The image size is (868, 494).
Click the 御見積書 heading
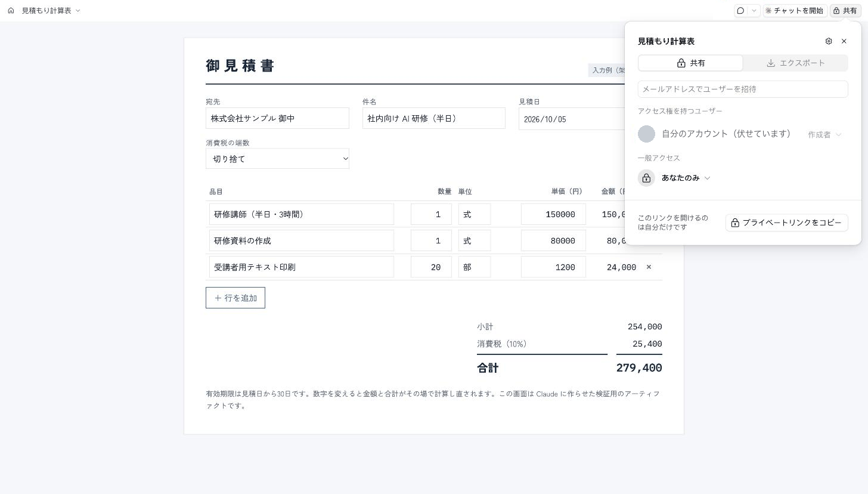[x=240, y=66]
